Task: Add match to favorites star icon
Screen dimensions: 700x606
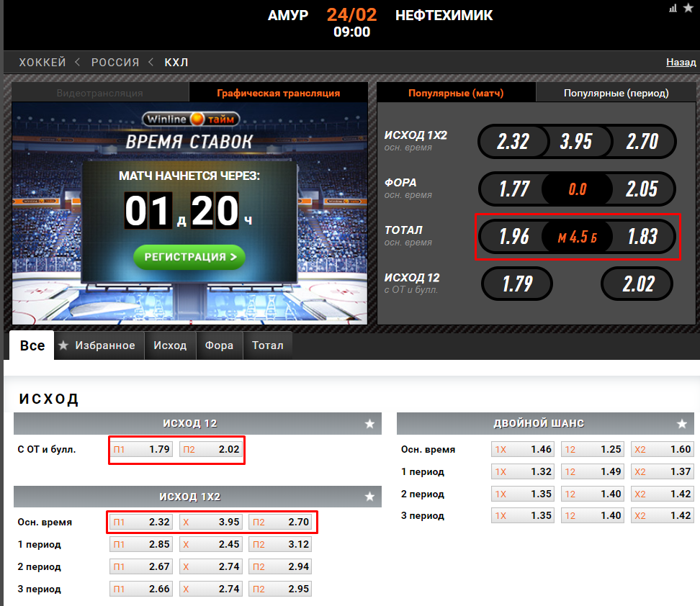Action: pos(688,8)
